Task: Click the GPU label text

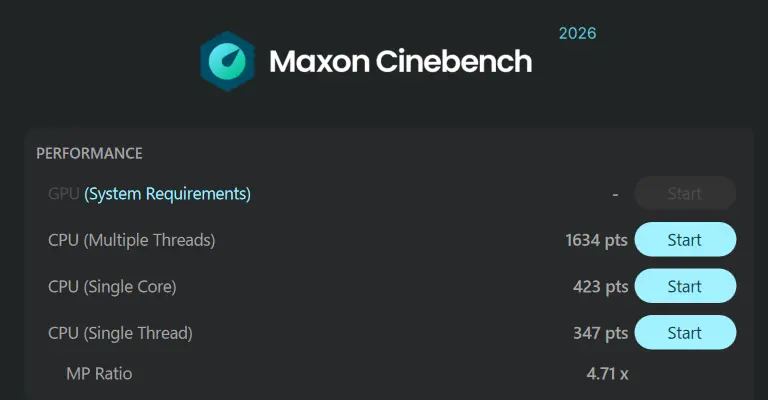Action: pos(63,194)
